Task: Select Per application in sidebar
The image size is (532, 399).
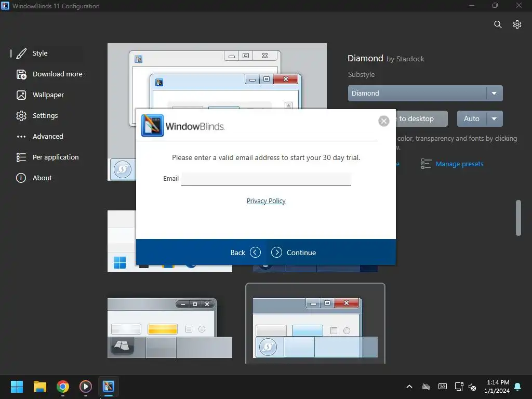Action: [x=56, y=157]
